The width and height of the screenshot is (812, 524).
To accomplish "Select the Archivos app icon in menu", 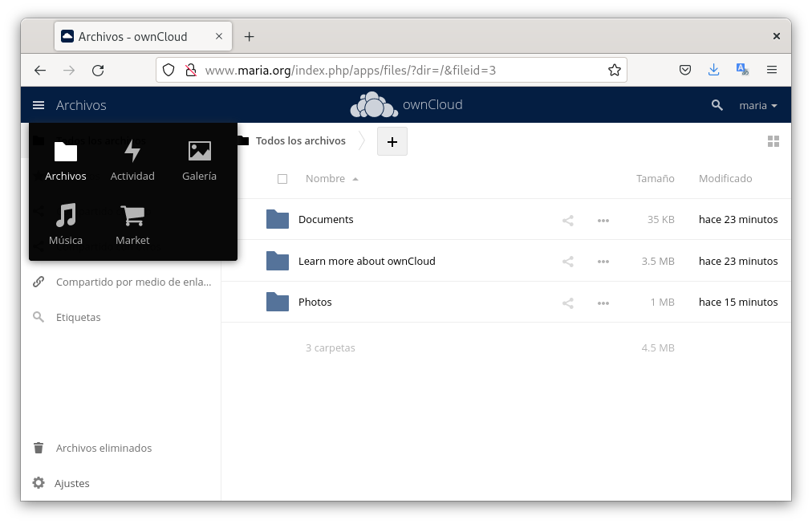I will coord(66,160).
